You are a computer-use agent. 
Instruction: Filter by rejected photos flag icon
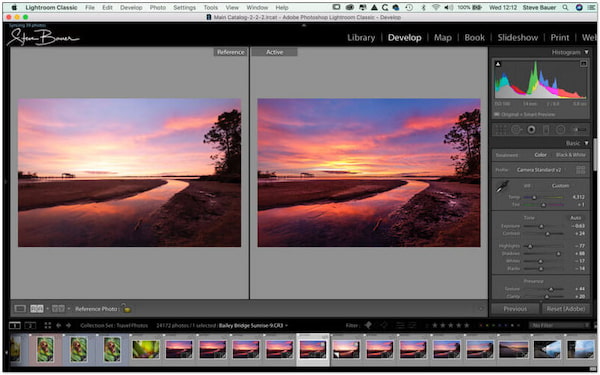pyautogui.click(x=384, y=325)
